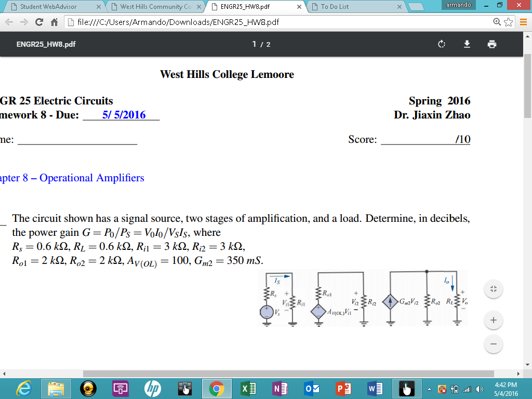The height and width of the screenshot is (399, 532).
Task: Open File Explorer from the taskbar
Action: tap(56, 389)
